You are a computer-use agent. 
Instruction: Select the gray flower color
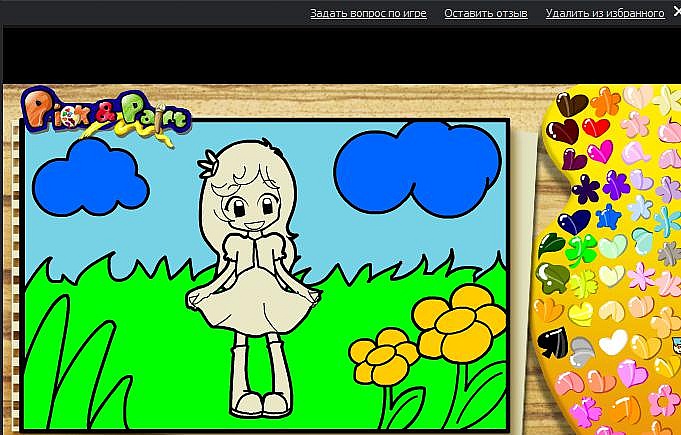[669, 254]
